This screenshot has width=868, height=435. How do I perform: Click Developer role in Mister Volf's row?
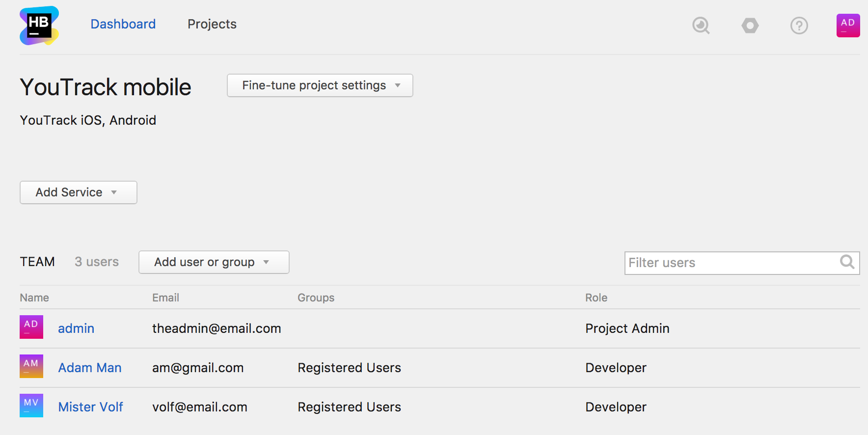616,408
